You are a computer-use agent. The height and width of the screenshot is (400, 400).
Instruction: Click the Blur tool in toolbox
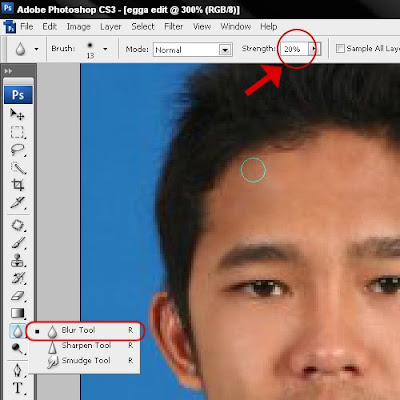point(18,331)
